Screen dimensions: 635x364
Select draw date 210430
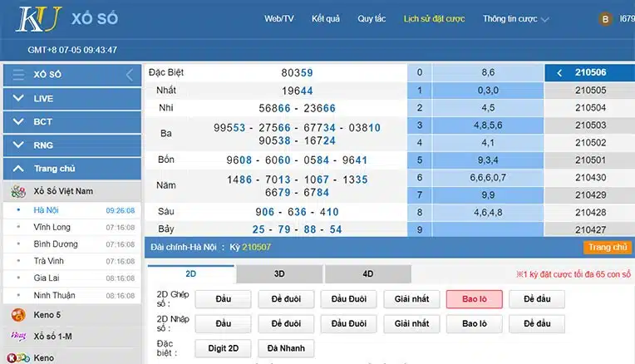(x=590, y=177)
